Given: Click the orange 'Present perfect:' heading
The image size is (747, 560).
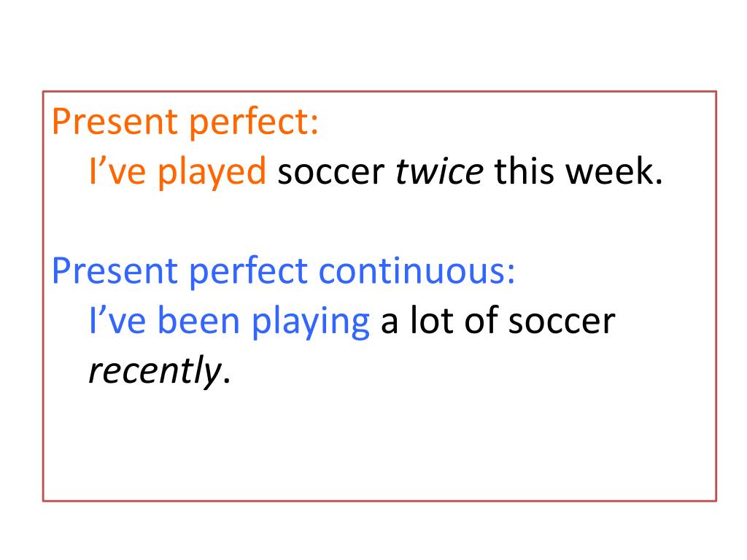Looking at the screenshot, I should 185,122.
